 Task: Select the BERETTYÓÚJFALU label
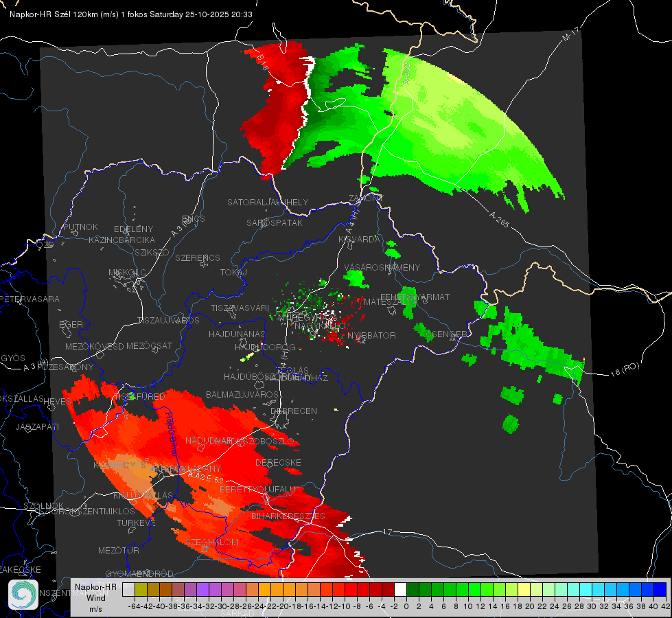pos(257,490)
